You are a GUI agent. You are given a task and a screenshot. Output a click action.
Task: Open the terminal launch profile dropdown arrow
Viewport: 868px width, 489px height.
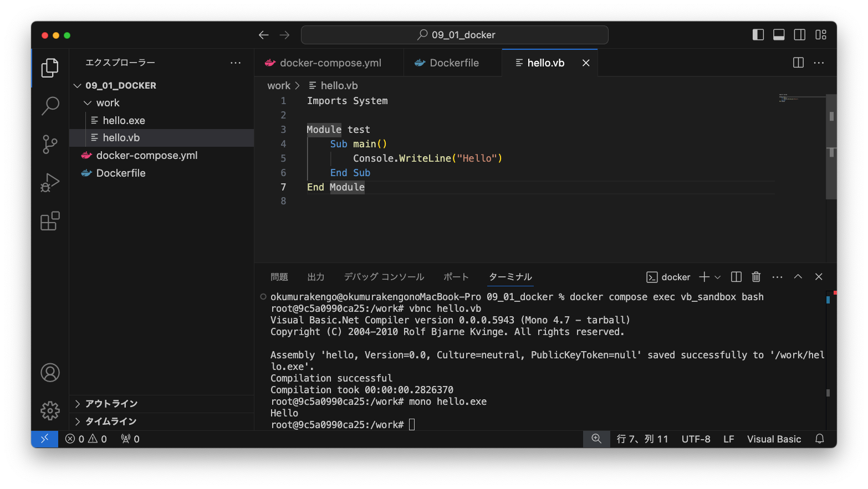[x=717, y=277]
